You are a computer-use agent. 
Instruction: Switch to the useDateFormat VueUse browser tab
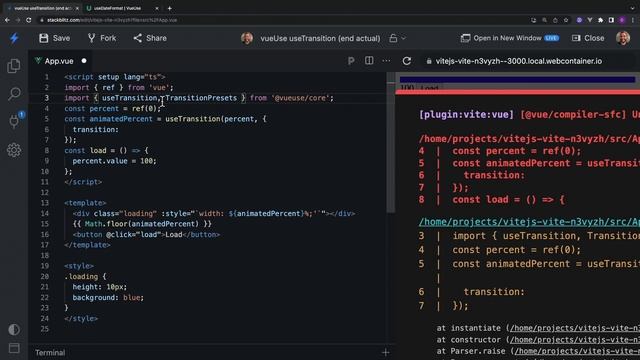pyautogui.click(x=118, y=8)
